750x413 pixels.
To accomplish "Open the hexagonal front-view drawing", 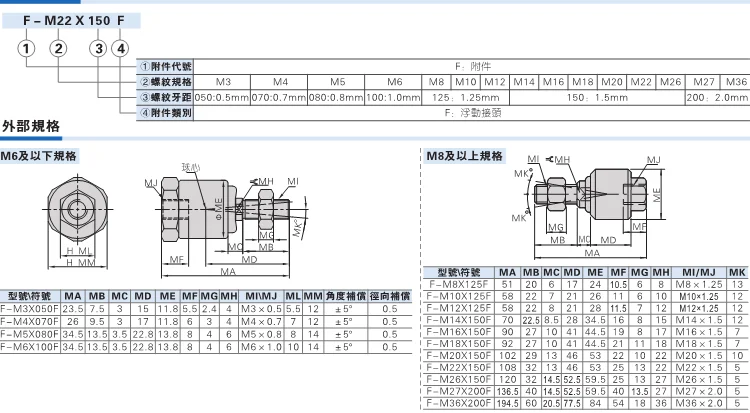I will click(77, 221).
